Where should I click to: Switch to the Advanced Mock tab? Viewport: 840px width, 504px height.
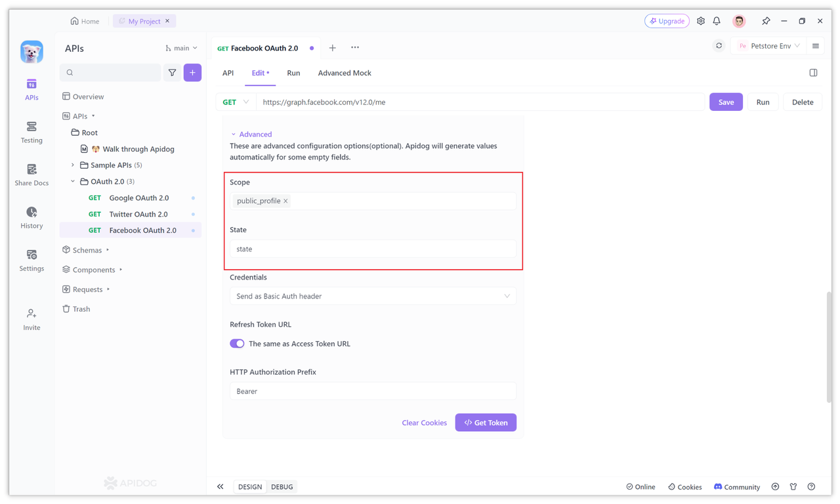click(x=345, y=73)
